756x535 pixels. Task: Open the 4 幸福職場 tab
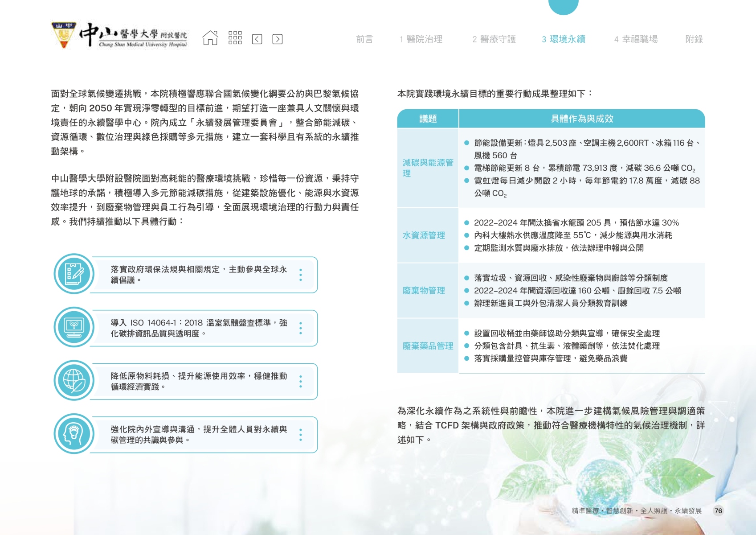point(636,39)
